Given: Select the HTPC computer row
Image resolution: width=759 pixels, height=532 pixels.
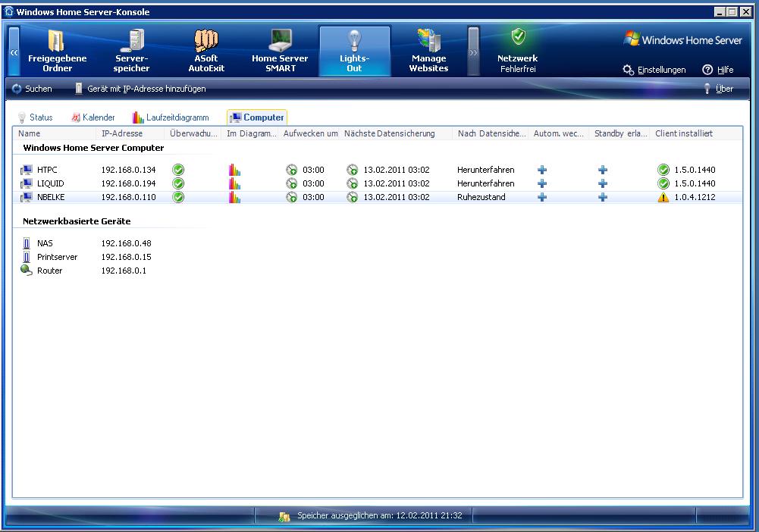Looking at the screenshot, I should click(x=378, y=170).
